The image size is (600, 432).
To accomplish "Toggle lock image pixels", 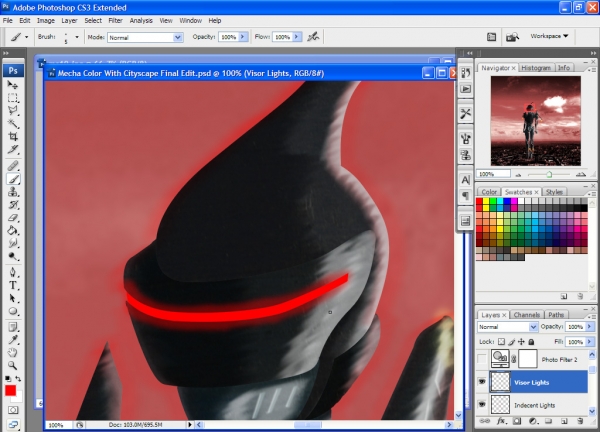I will point(512,342).
